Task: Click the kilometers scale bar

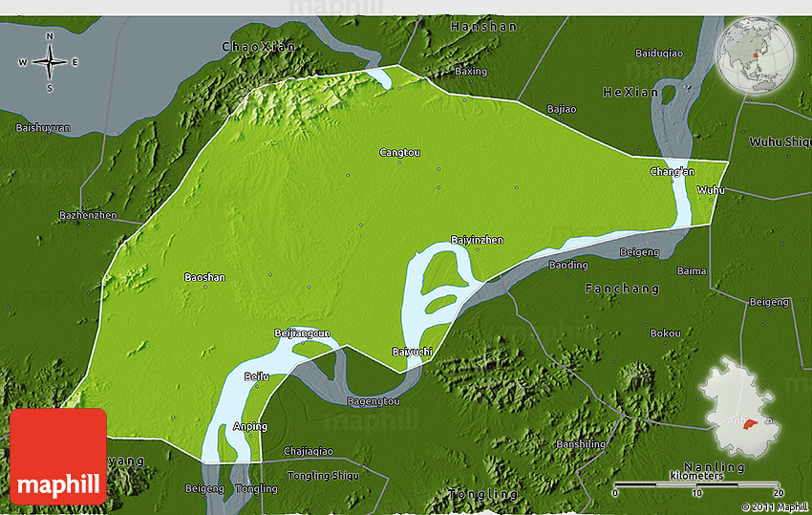Action: 696,484
